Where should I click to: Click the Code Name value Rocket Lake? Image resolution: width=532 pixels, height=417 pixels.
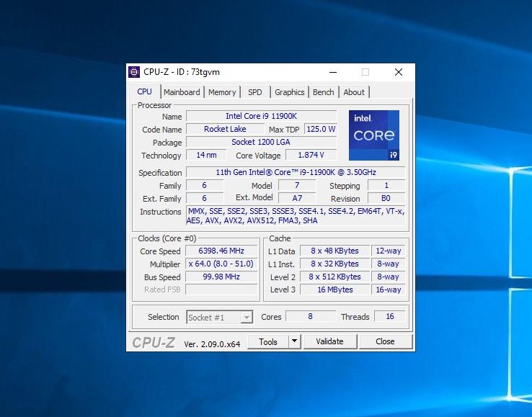point(225,129)
